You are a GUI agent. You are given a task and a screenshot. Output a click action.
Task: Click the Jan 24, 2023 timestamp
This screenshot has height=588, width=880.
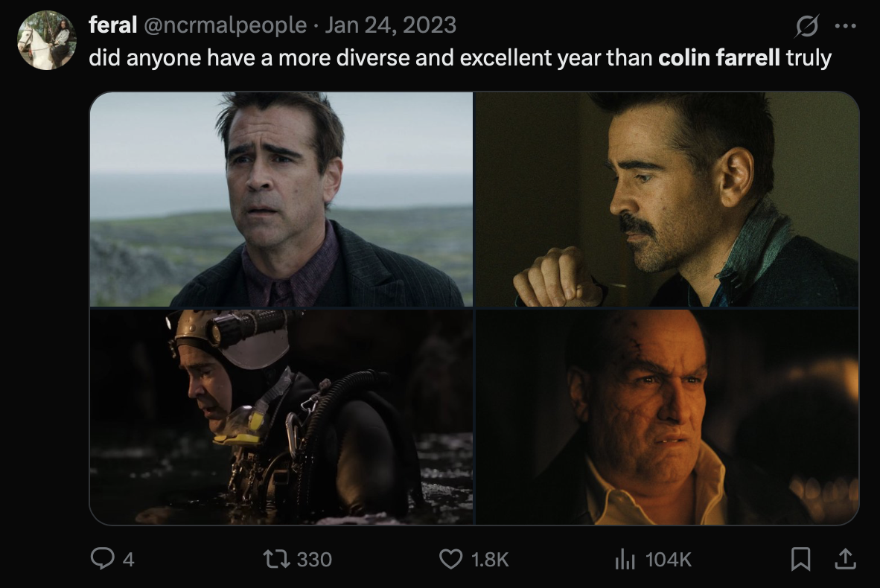391,25
